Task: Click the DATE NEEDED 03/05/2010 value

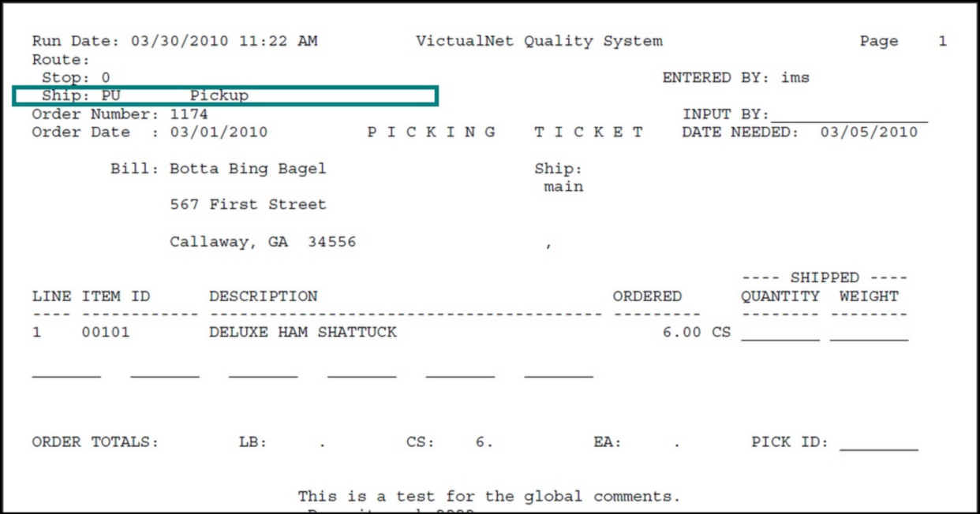Action: 869,132
